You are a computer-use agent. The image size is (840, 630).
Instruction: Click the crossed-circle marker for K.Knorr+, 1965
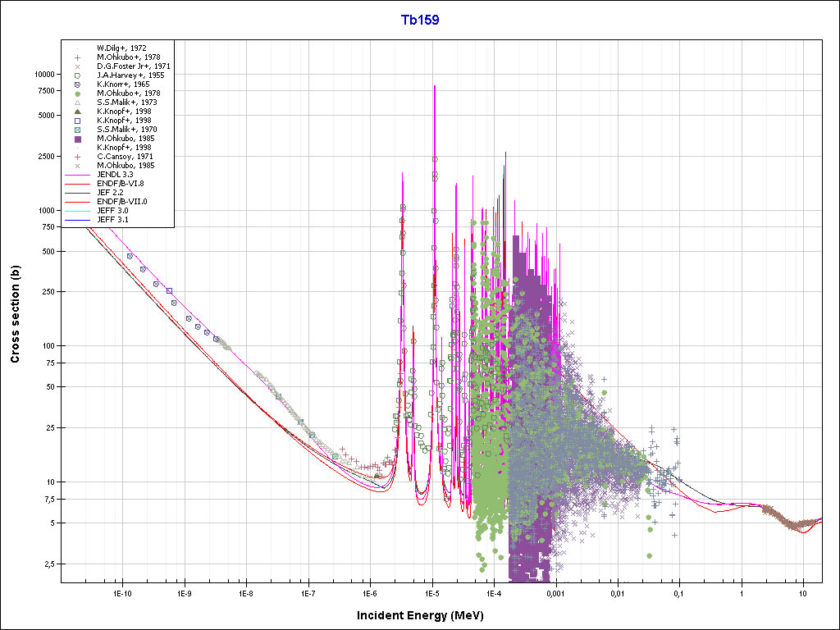[76, 84]
